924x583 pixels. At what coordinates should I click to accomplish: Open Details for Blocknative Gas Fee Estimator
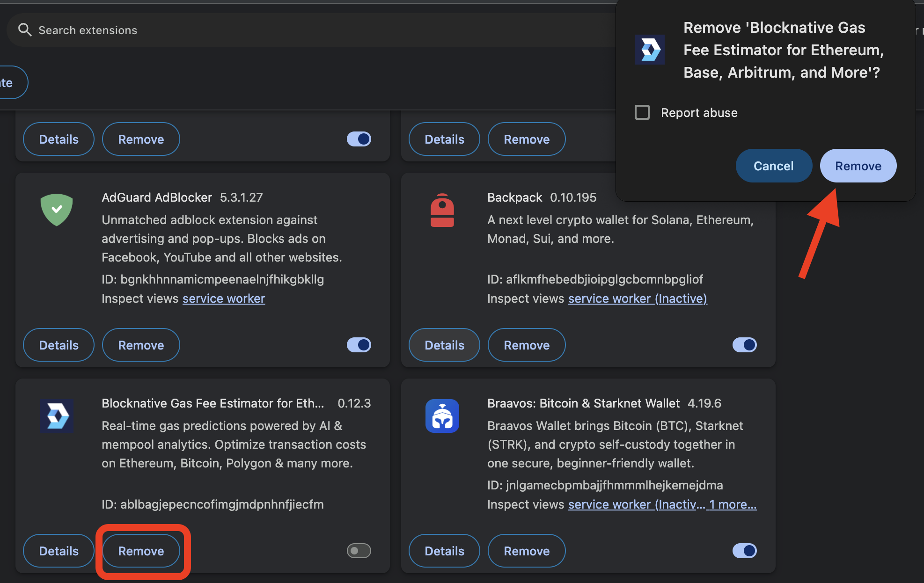click(x=59, y=551)
